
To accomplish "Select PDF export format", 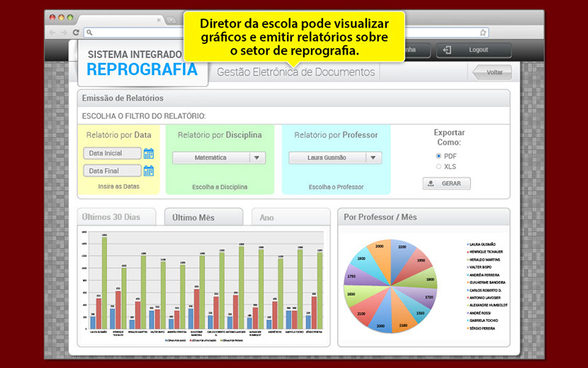I will tap(439, 156).
